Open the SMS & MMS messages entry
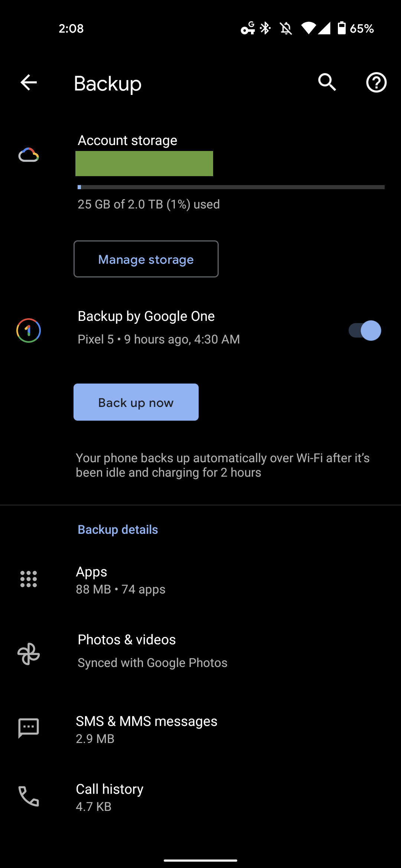The image size is (401, 868). [200, 728]
